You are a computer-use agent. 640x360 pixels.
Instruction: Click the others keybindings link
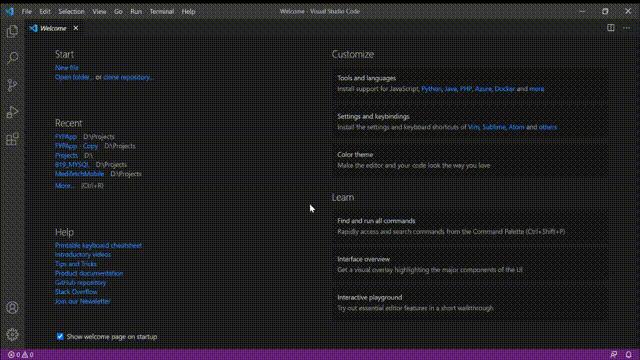548,127
